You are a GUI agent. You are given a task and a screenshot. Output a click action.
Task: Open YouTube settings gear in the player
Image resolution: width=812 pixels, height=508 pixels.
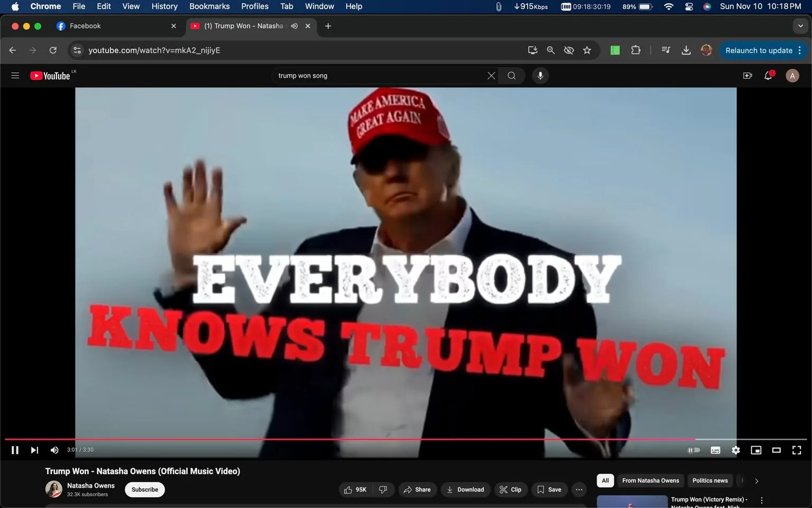735,450
